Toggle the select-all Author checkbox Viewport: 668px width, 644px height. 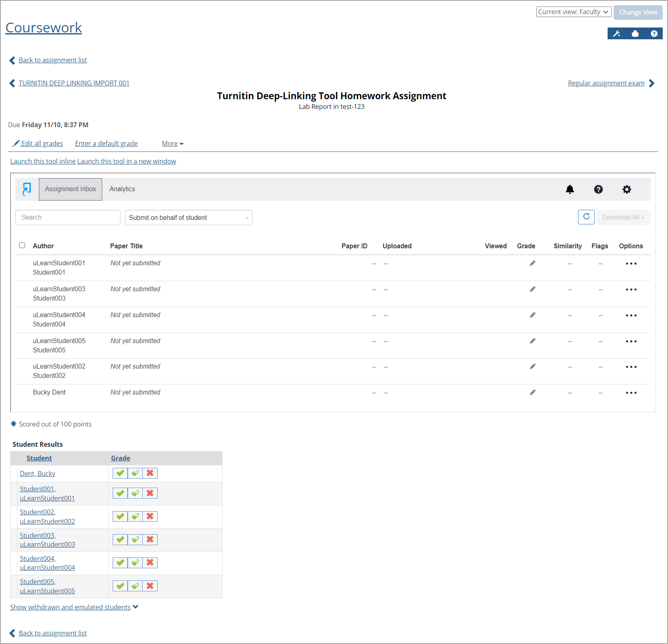22,245
